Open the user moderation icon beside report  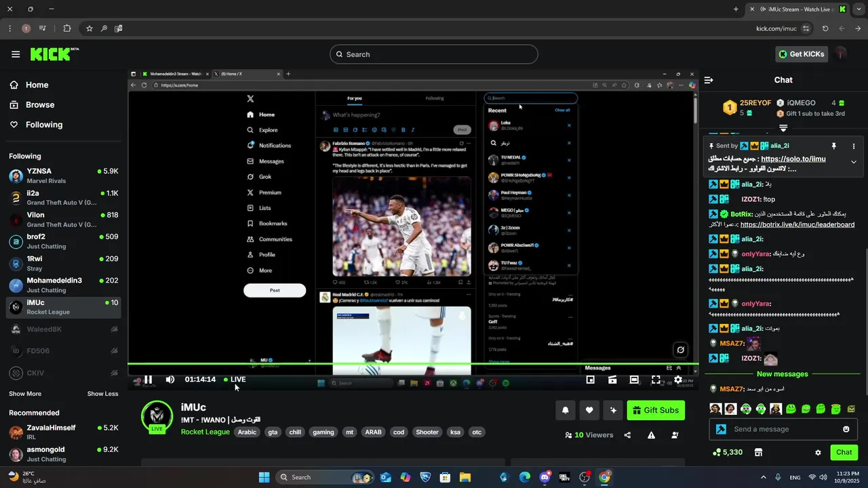pos(675,435)
